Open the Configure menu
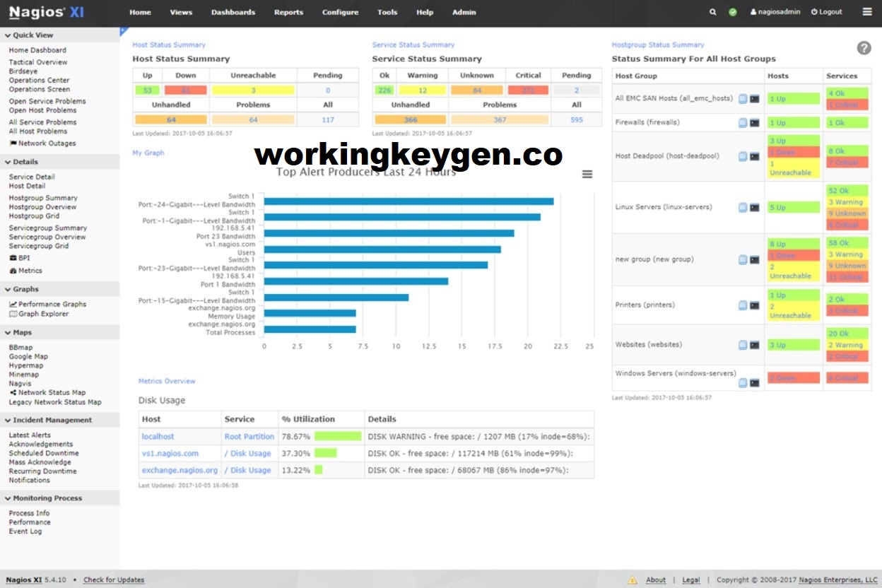 click(x=340, y=12)
